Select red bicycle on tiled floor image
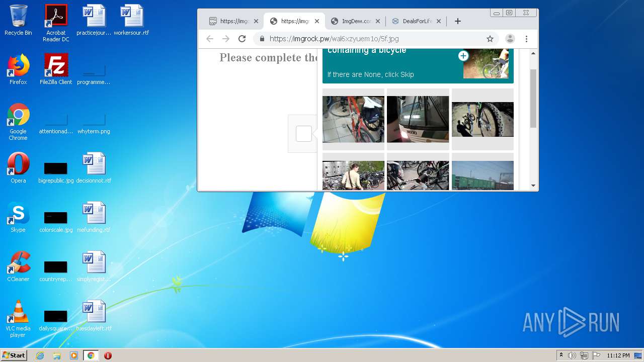This screenshot has height=362, width=644. click(x=353, y=119)
